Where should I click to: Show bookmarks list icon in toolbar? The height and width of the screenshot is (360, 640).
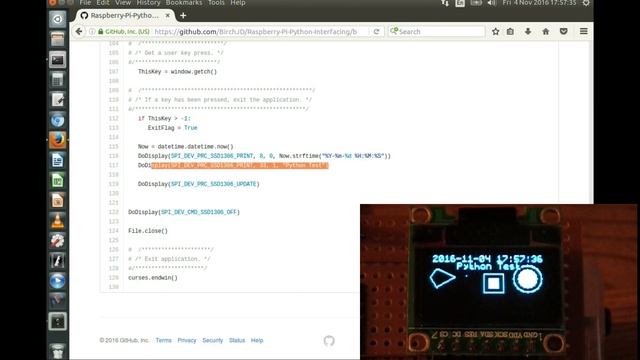510,31
